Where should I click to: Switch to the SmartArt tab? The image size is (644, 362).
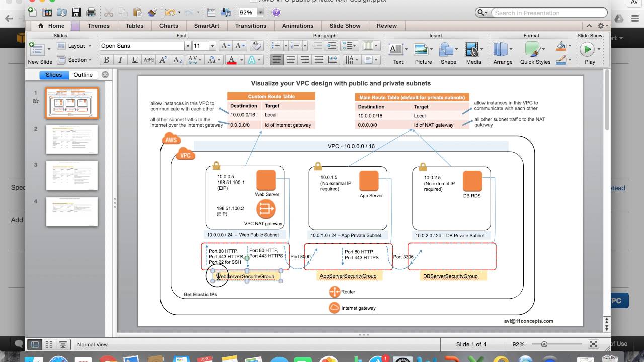(x=206, y=26)
